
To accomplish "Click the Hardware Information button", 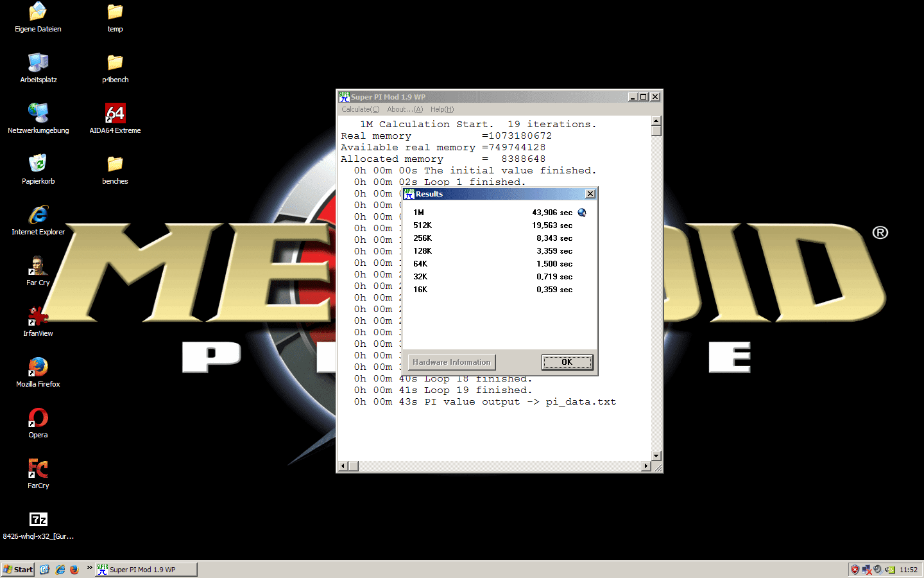I will (452, 362).
